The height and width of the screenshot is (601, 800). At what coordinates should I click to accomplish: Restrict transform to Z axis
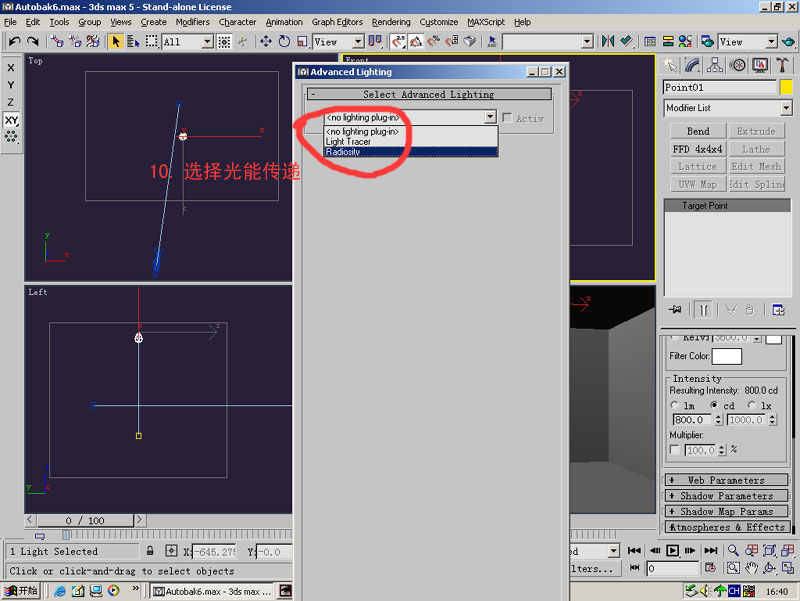11,103
